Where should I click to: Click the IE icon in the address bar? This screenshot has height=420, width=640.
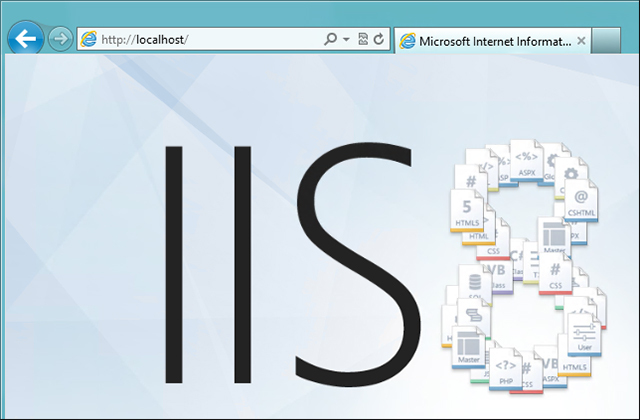(x=89, y=39)
